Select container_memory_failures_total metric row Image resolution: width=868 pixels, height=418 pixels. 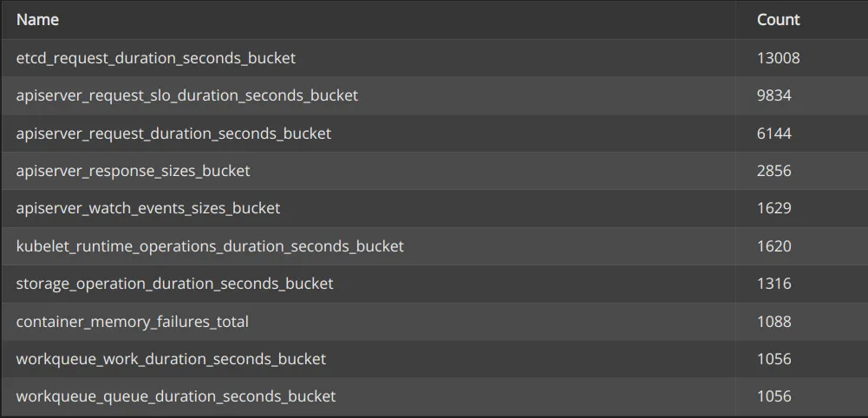132,322
